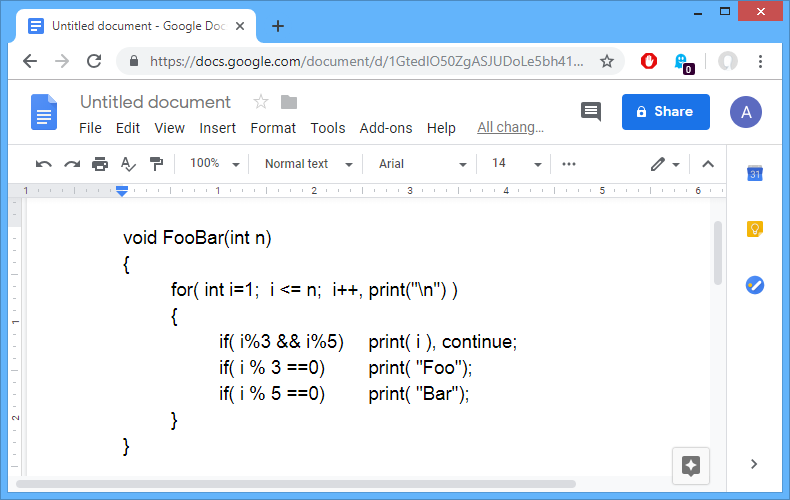This screenshot has height=500, width=790.
Task: Click the Redo arrow in the toolbar
Action: click(x=72, y=164)
